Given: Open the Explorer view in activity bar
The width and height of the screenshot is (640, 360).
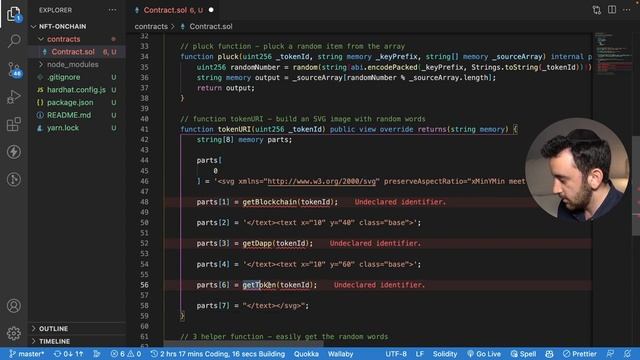Looking at the screenshot, I should pyautogui.click(x=13, y=14).
